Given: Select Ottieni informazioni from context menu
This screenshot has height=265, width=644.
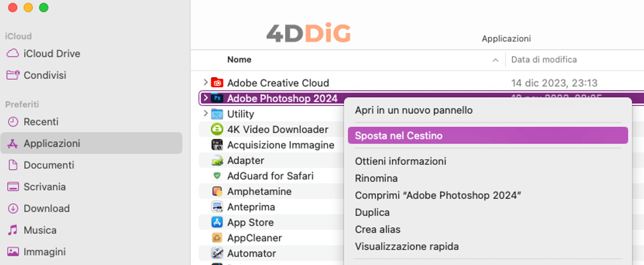Looking at the screenshot, I should (x=401, y=161).
